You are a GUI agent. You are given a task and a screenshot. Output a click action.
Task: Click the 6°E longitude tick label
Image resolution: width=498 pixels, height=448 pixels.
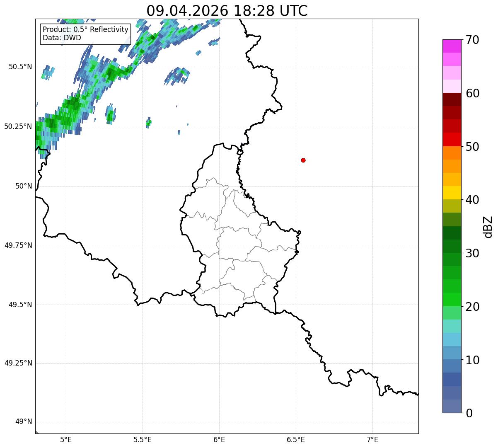tap(219, 439)
